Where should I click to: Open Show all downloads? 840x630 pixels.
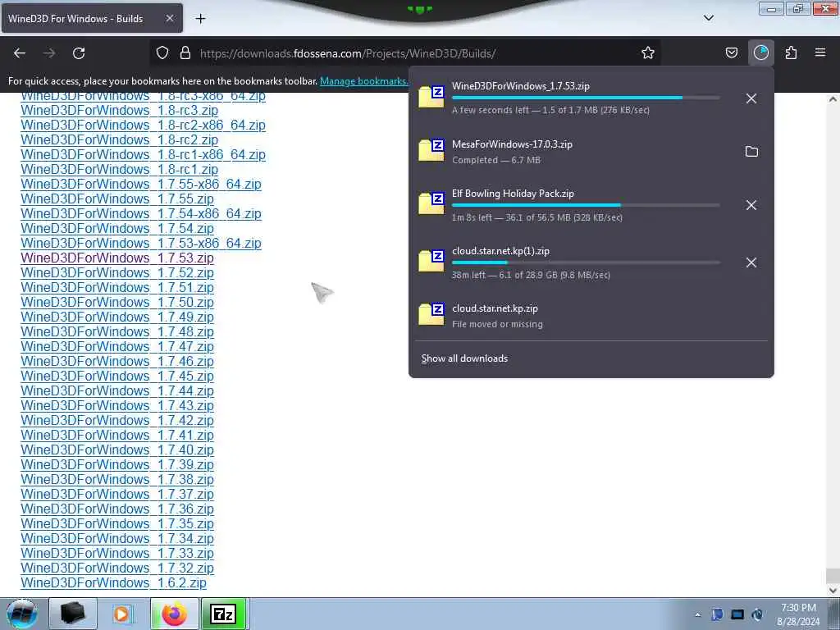click(464, 358)
